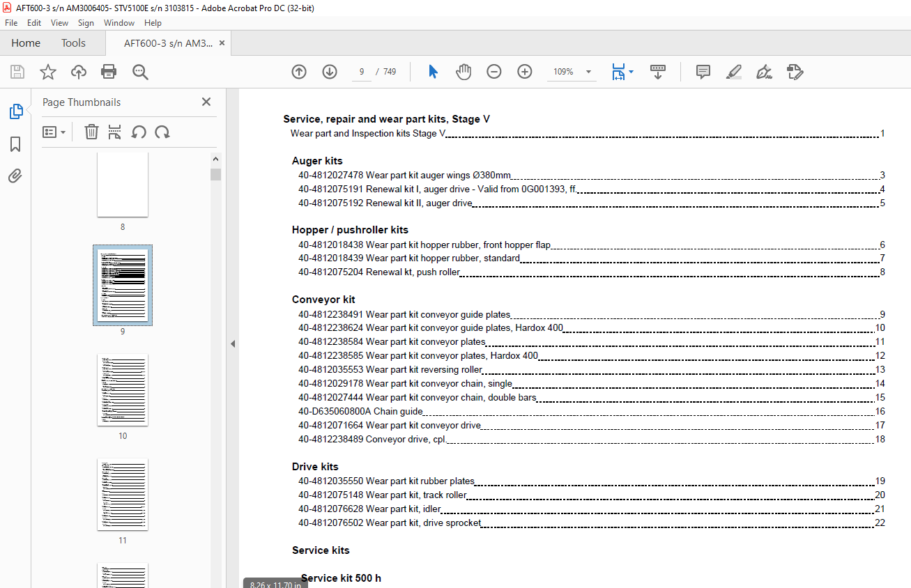This screenshot has height=588, width=911.
Task: Delete selected page with trash icon
Action: coord(91,132)
